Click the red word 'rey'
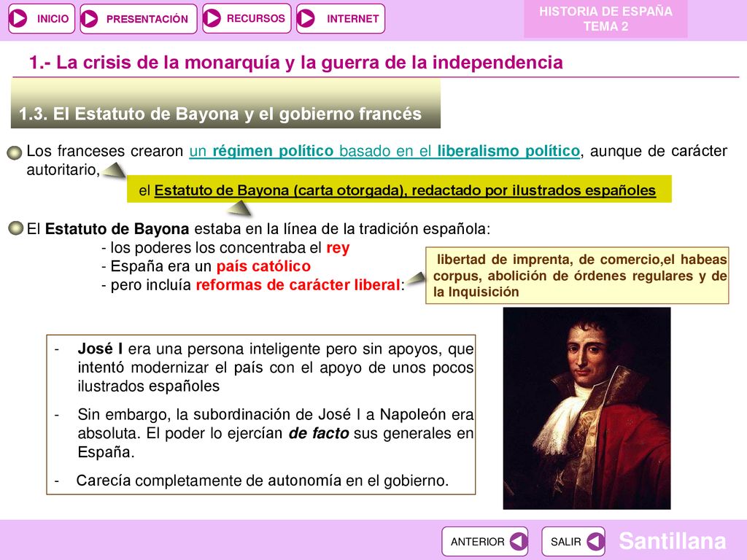 coord(338,248)
